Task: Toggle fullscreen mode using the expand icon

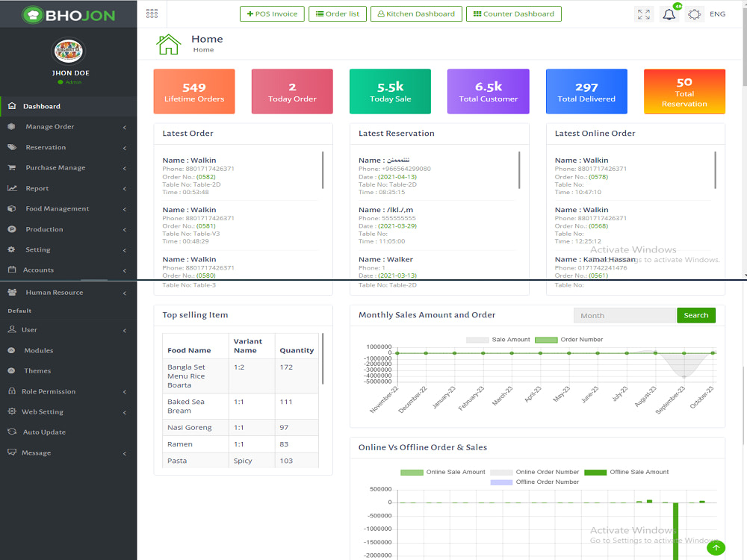Action: pyautogui.click(x=643, y=14)
